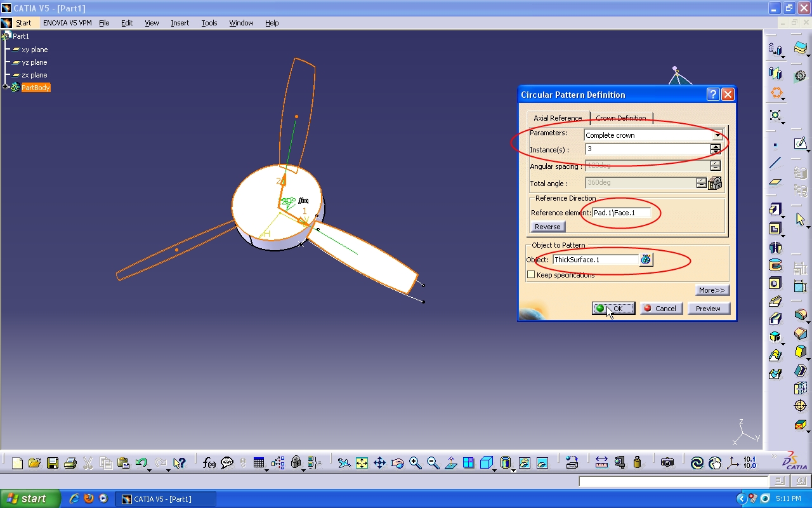Click the Preview button
The image size is (812, 508).
pos(709,309)
